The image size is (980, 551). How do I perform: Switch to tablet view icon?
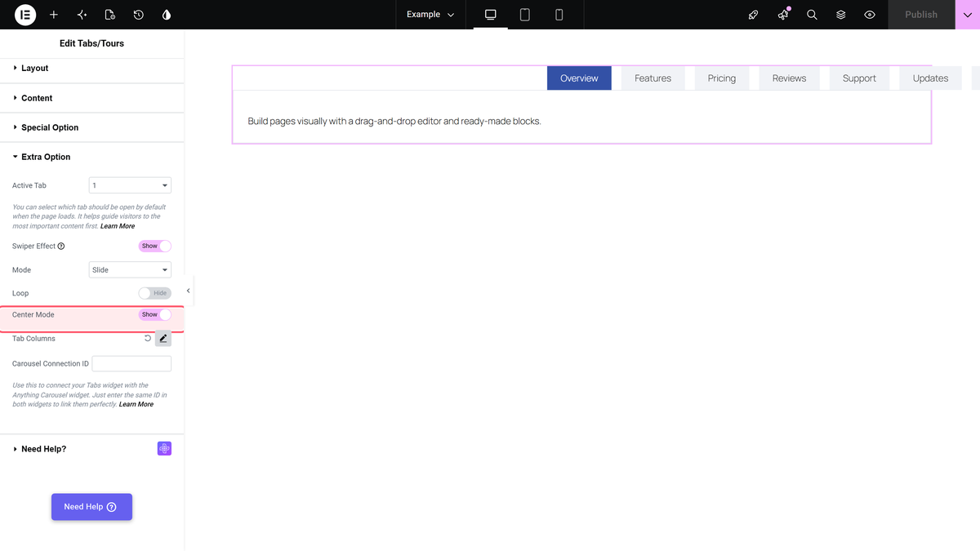click(525, 15)
